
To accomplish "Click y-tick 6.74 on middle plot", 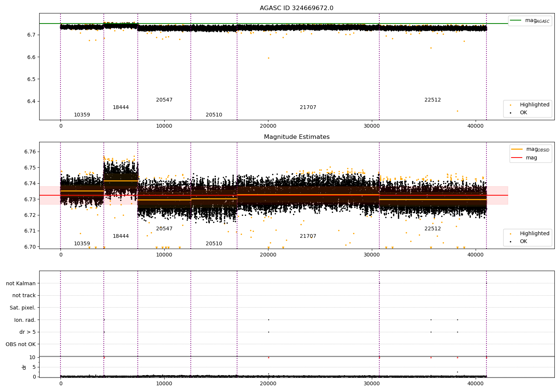I will 30,184.
